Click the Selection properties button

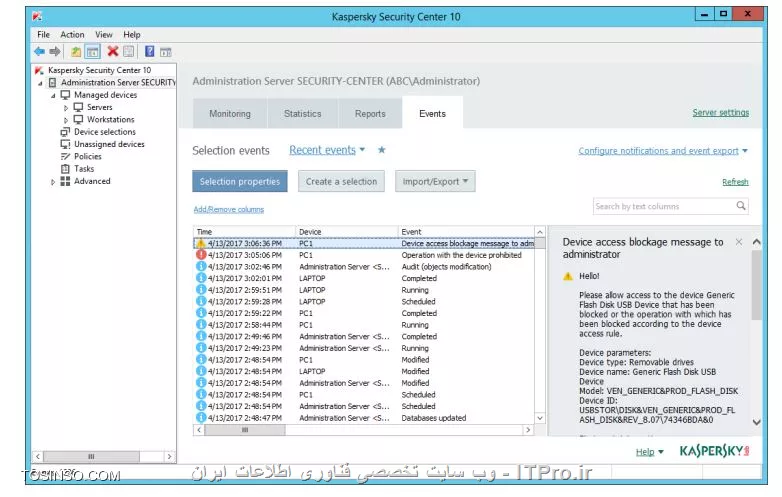[x=240, y=181]
